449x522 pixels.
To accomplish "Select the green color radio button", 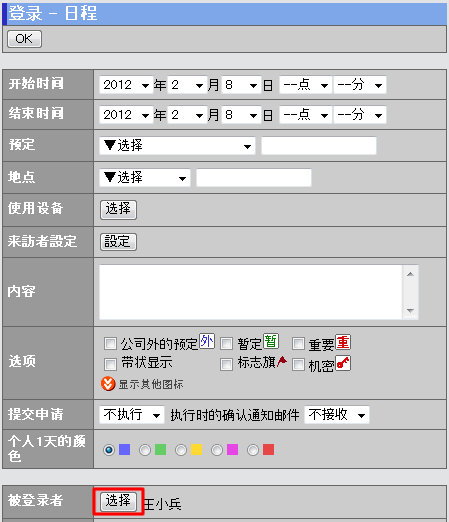I will [x=145, y=450].
